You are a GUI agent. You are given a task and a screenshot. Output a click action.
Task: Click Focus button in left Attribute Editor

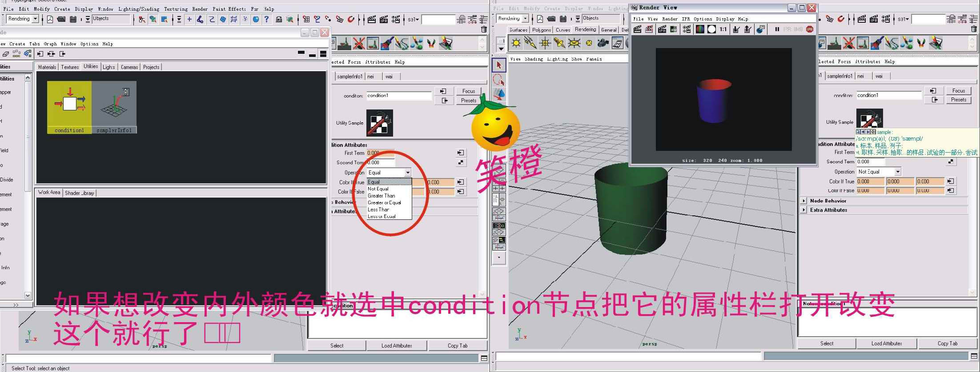[469, 91]
